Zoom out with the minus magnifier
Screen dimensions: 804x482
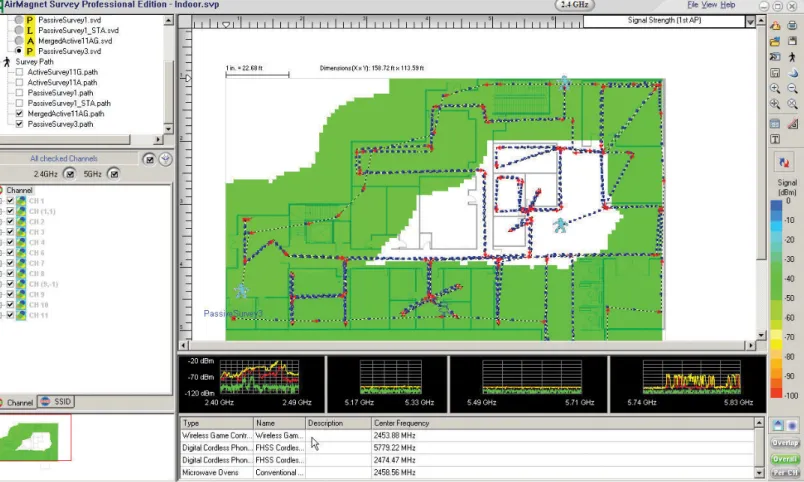pyautogui.click(x=792, y=88)
